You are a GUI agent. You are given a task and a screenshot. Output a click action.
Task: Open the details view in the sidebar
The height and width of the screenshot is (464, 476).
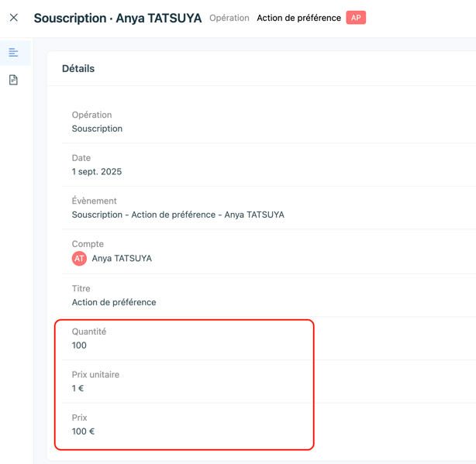point(14,53)
